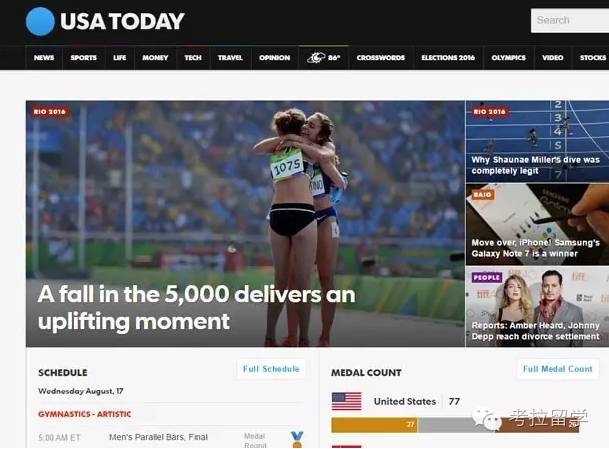
Task: Open the 5,000 fall uplifting moment headline
Action: [x=197, y=307]
